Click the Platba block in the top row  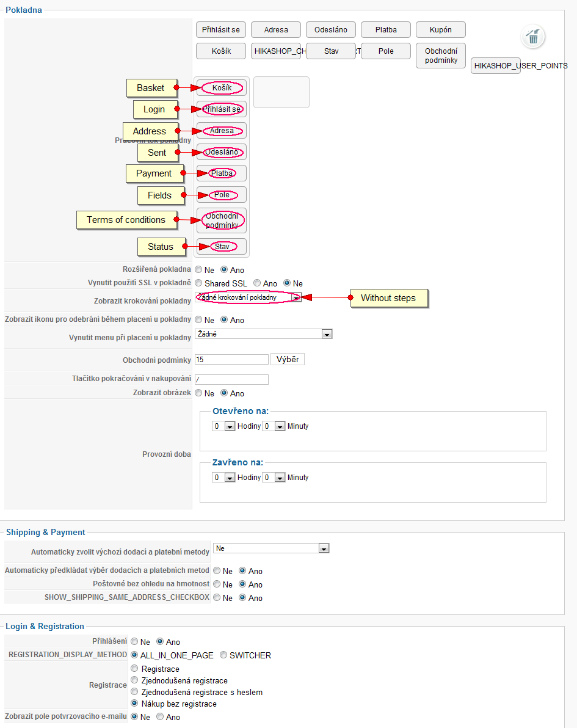(386, 29)
